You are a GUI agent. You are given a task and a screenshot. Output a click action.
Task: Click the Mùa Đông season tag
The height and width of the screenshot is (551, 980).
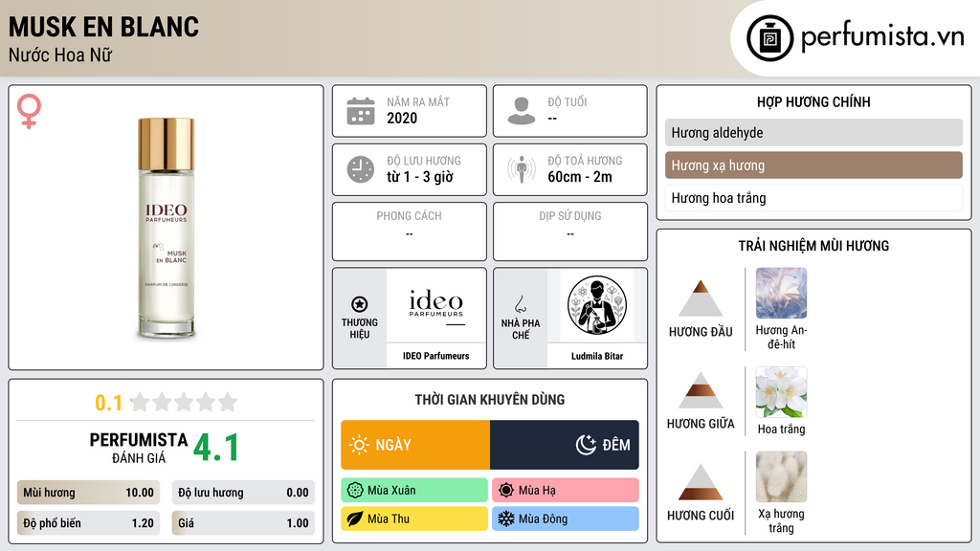[566, 518]
